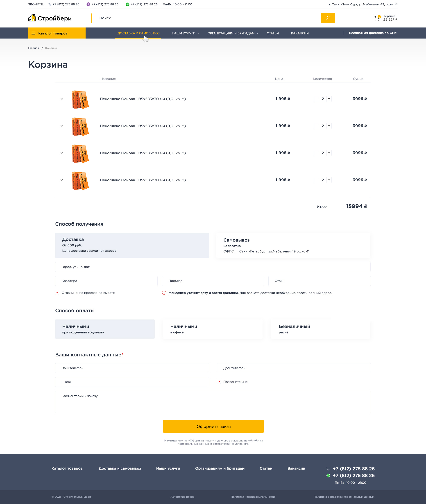This screenshot has height=504, width=426.
Task: Open the first Пеноплекс product thumbnail
Action: [x=80, y=100]
